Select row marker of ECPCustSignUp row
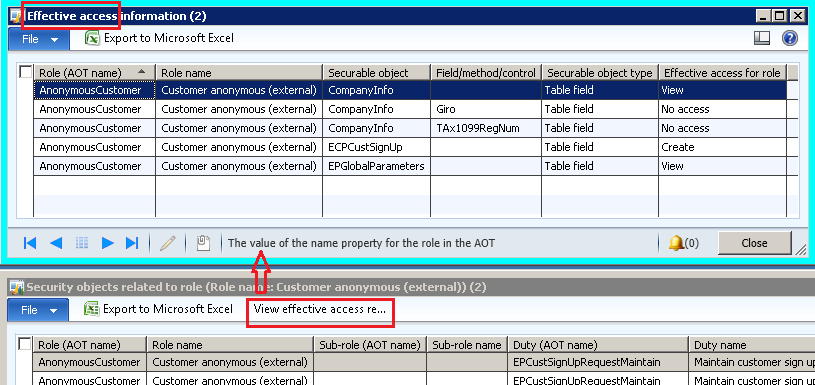815x385 pixels. [25, 147]
